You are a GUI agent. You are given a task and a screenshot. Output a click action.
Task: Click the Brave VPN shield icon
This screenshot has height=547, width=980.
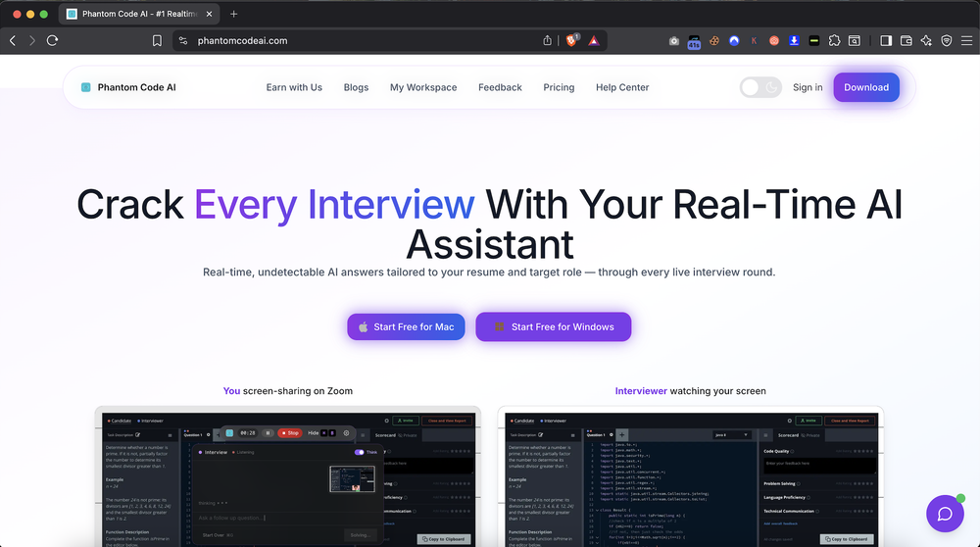click(x=947, y=40)
